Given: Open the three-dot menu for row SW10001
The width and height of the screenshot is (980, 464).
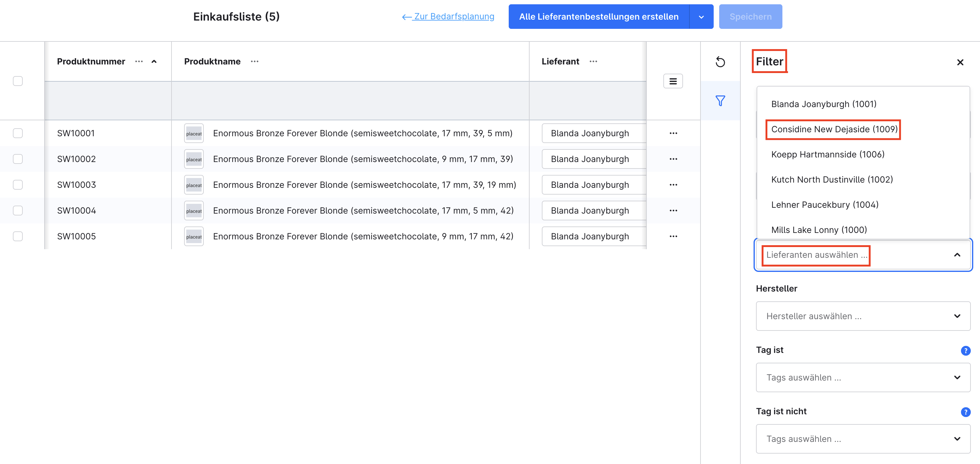Looking at the screenshot, I should [673, 133].
